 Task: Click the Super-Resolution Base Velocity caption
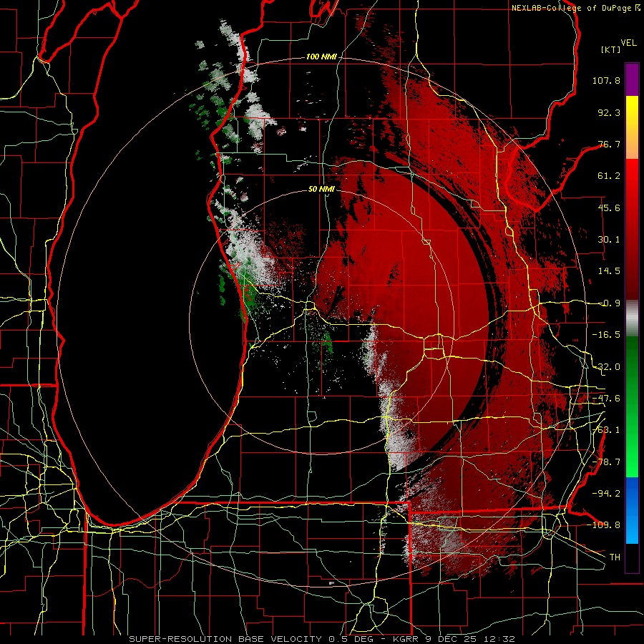click(x=321, y=639)
